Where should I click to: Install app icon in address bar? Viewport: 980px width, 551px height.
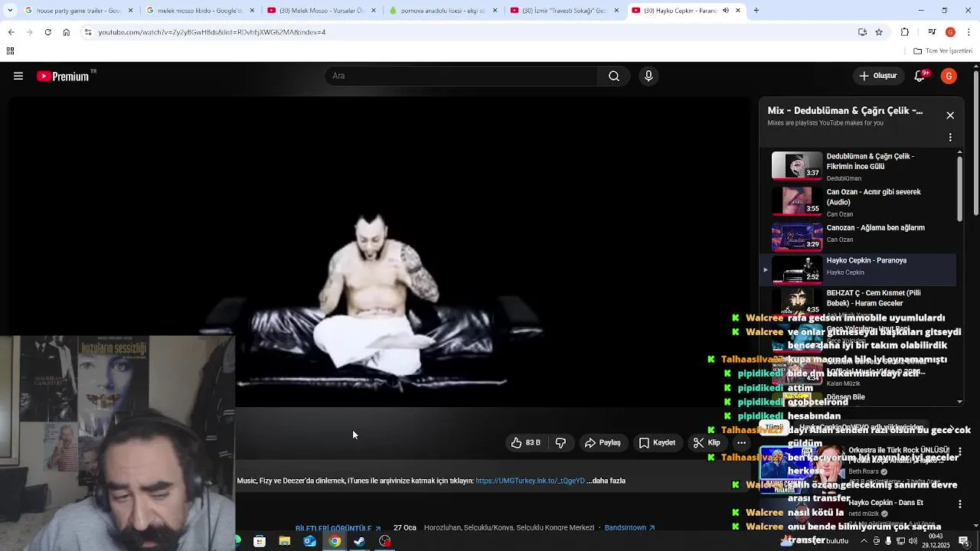(862, 32)
